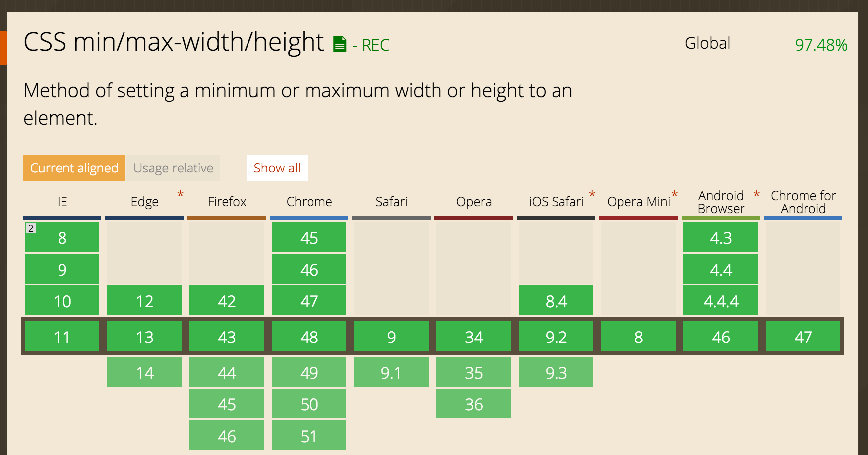868x455 pixels.
Task: Click the asterisk beside iOS Safari
Action: coord(592,194)
